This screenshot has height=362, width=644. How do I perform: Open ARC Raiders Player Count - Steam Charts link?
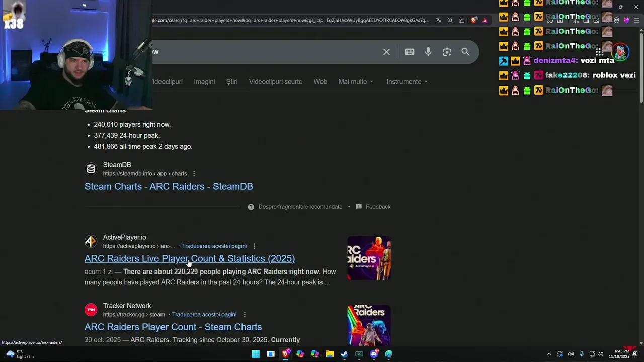173,327
